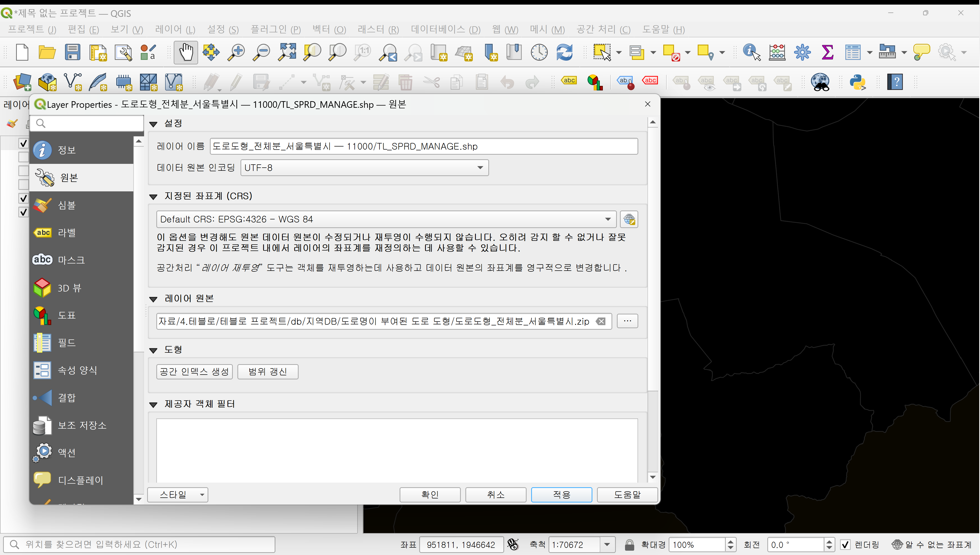Collapse the 레이어 원본 section
Screen dimensions: 980x555
click(x=153, y=299)
